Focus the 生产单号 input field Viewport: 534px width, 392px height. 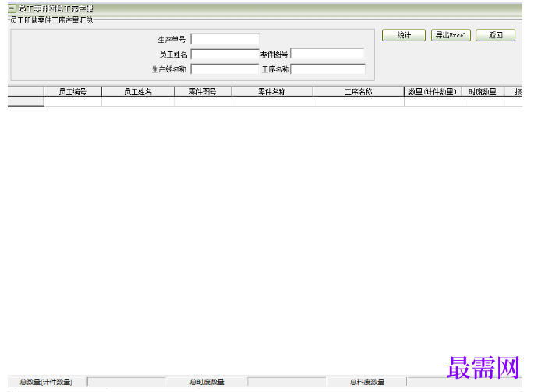click(225, 39)
